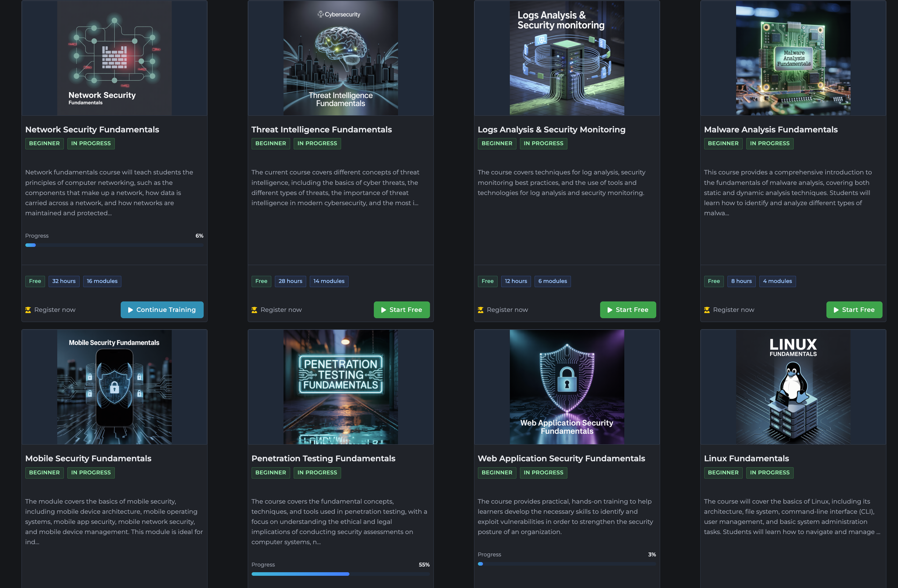Click the '4 modules' tag

pyautogui.click(x=777, y=281)
